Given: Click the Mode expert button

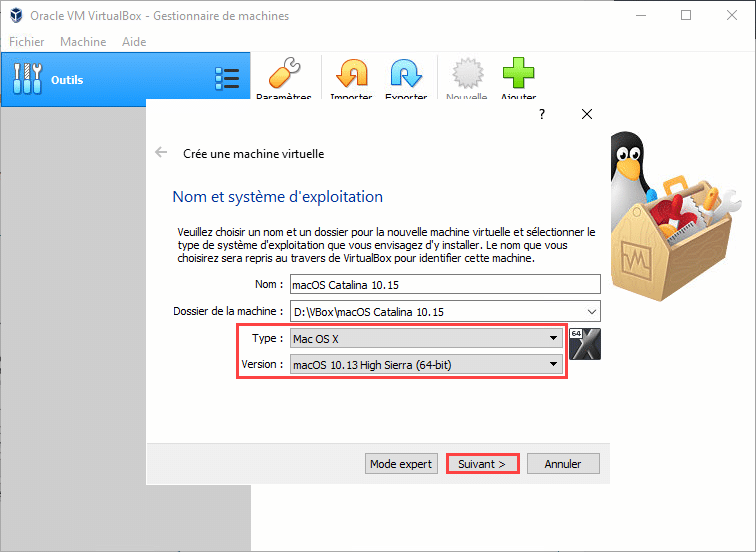Looking at the screenshot, I should point(401,464).
